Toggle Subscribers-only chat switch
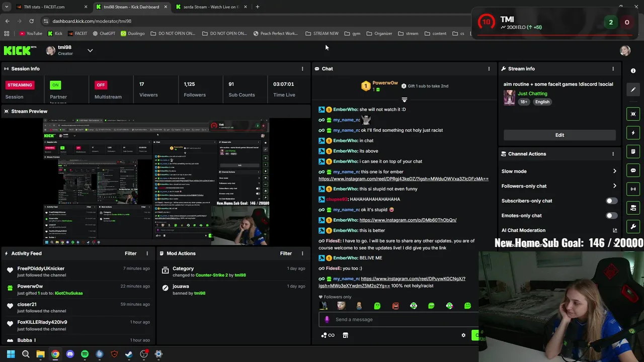 tap(611, 201)
